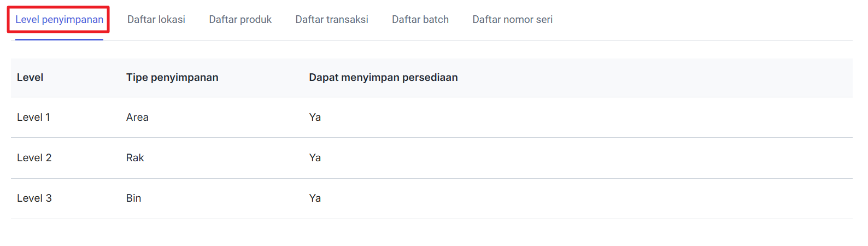This screenshot has width=868, height=246.
Task: Click the Area storage type cell
Action: coord(137,118)
